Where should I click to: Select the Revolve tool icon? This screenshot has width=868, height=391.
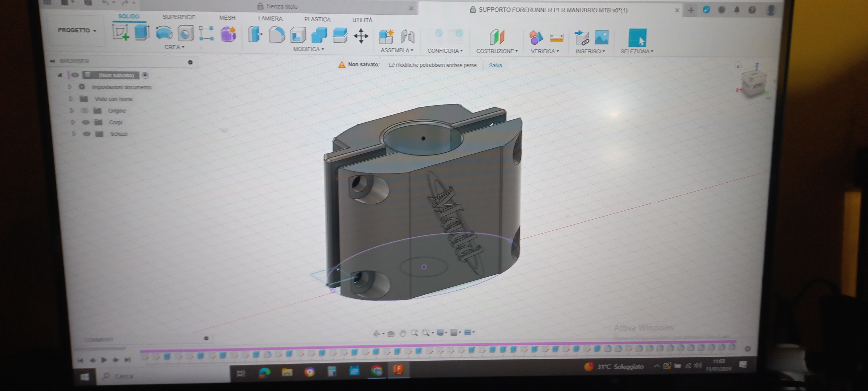coord(164,33)
